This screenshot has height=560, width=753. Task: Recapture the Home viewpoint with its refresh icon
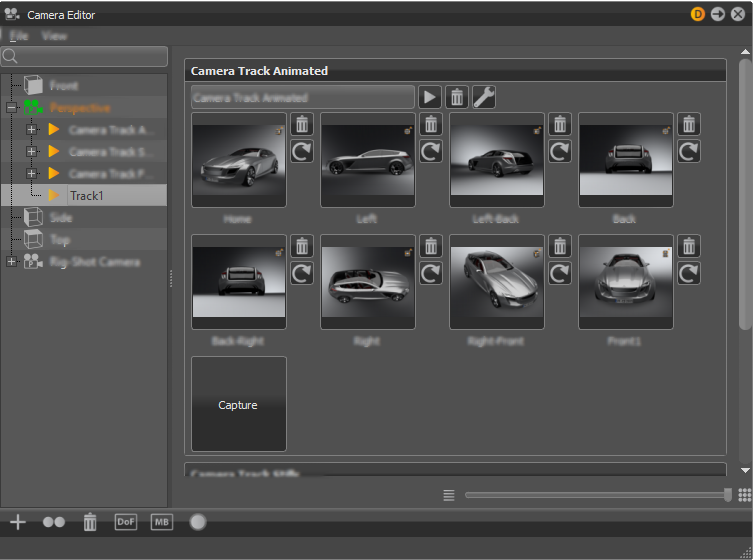(302, 151)
